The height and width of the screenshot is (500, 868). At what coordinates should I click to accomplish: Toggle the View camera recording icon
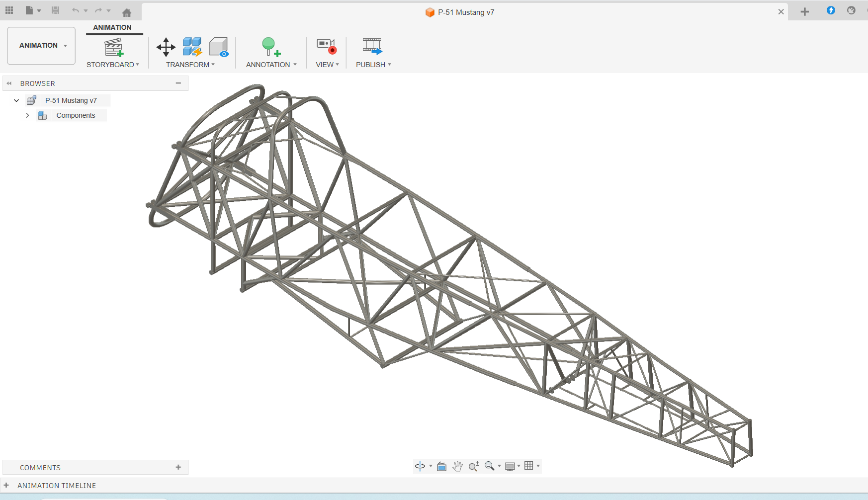pyautogui.click(x=327, y=46)
